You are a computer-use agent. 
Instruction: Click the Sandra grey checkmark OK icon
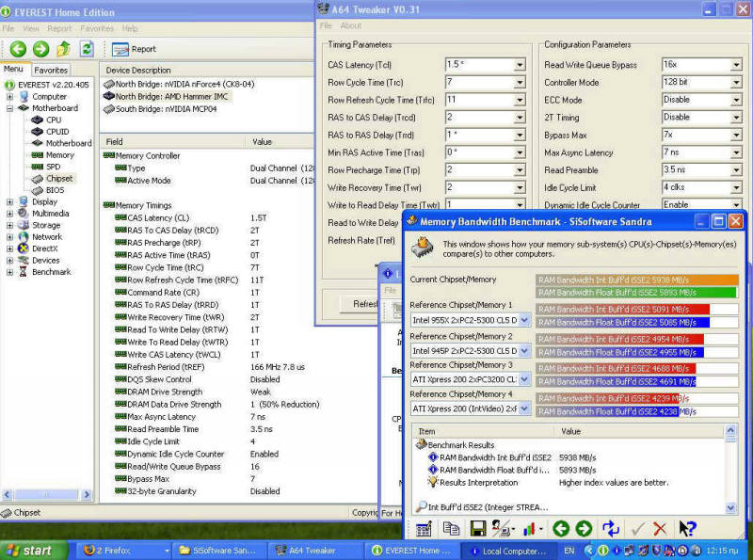638,529
